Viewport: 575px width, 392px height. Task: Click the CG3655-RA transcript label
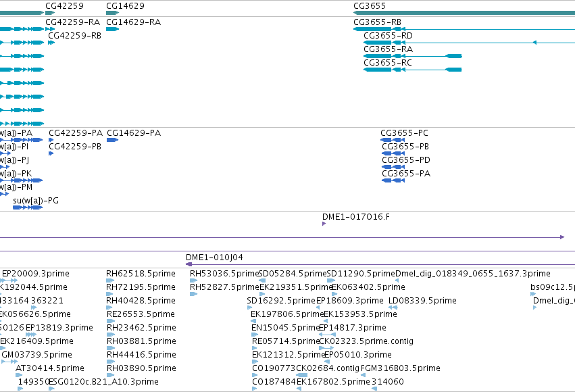click(x=388, y=49)
